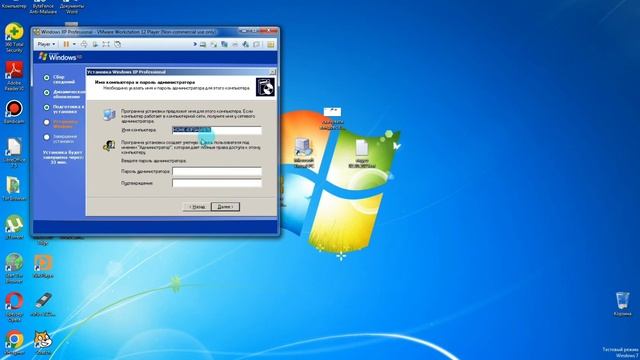Expand the dropdown arrow beside the pause button
640x360 pixels.
coord(74,44)
